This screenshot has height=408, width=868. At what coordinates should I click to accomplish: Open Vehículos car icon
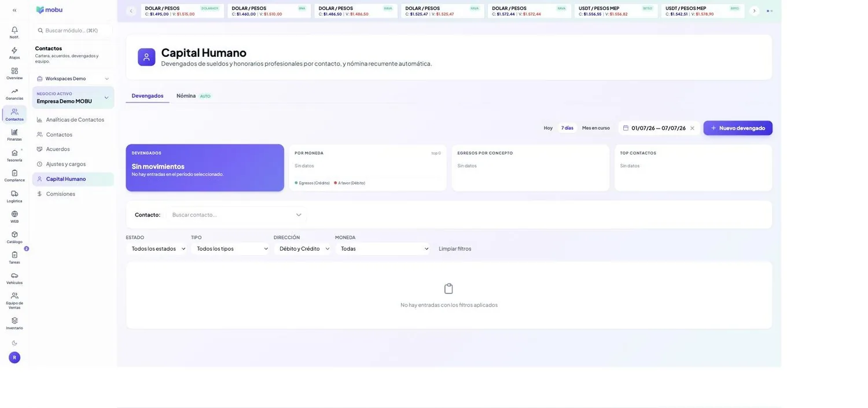(14, 278)
